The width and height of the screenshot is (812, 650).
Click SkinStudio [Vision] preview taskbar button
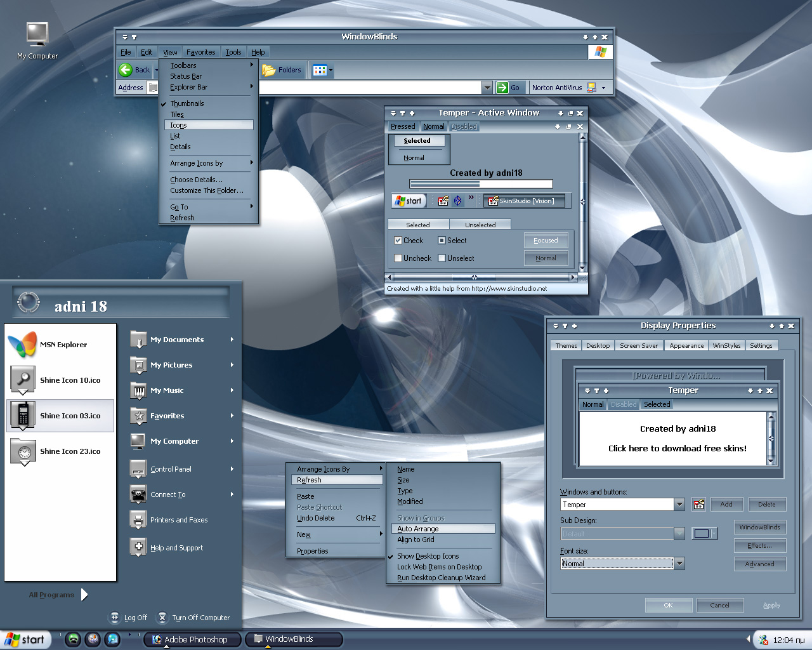point(524,201)
